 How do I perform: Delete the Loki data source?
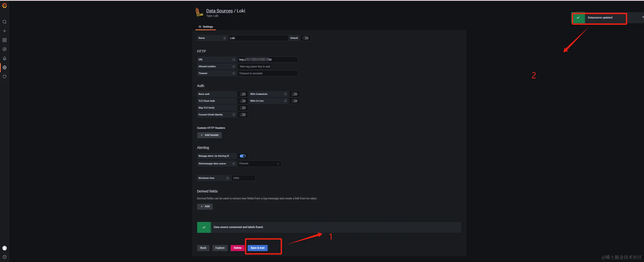click(x=237, y=248)
